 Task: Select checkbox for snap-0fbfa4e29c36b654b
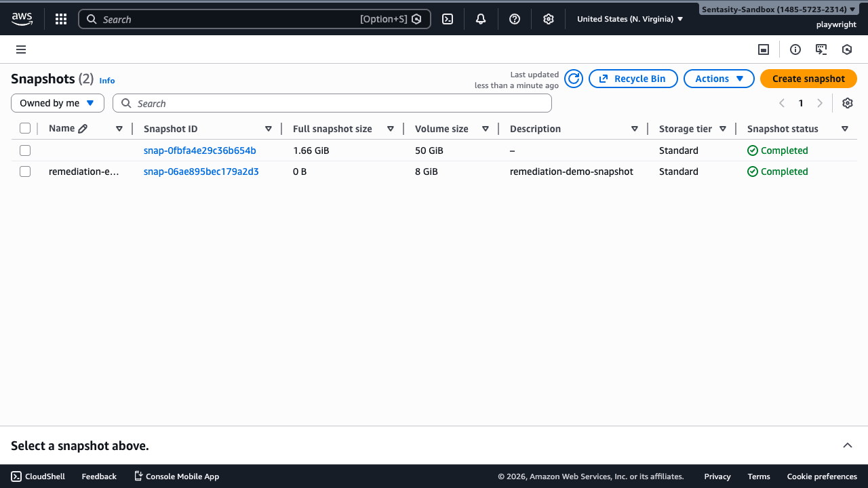[x=25, y=150]
